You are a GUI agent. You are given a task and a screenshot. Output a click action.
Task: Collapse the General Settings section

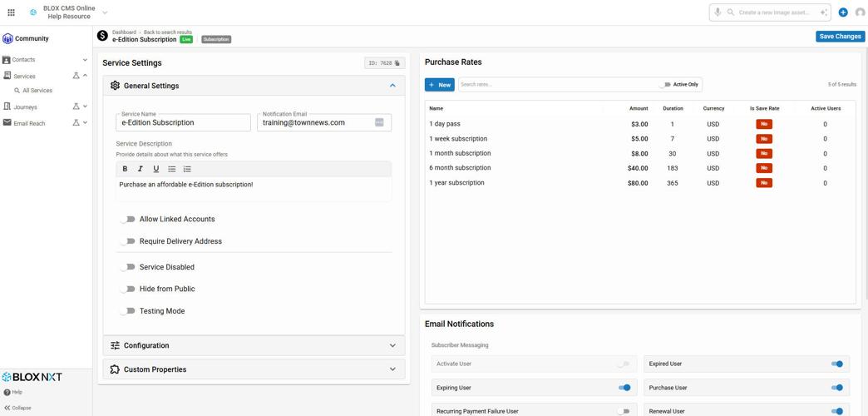click(x=392, y=86)
